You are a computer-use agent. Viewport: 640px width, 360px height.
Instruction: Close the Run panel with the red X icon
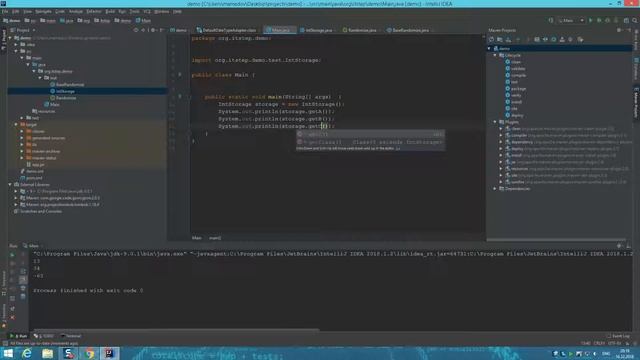[12, 317]
